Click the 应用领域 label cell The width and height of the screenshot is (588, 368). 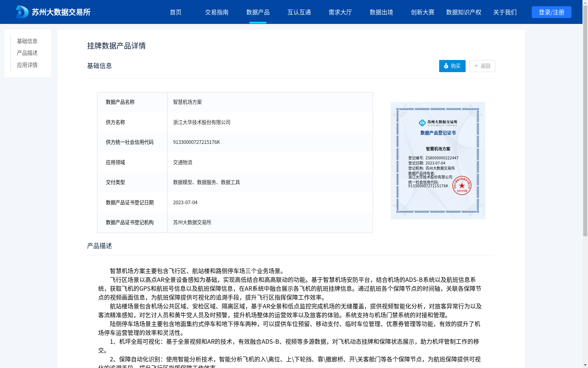[132, 162]
